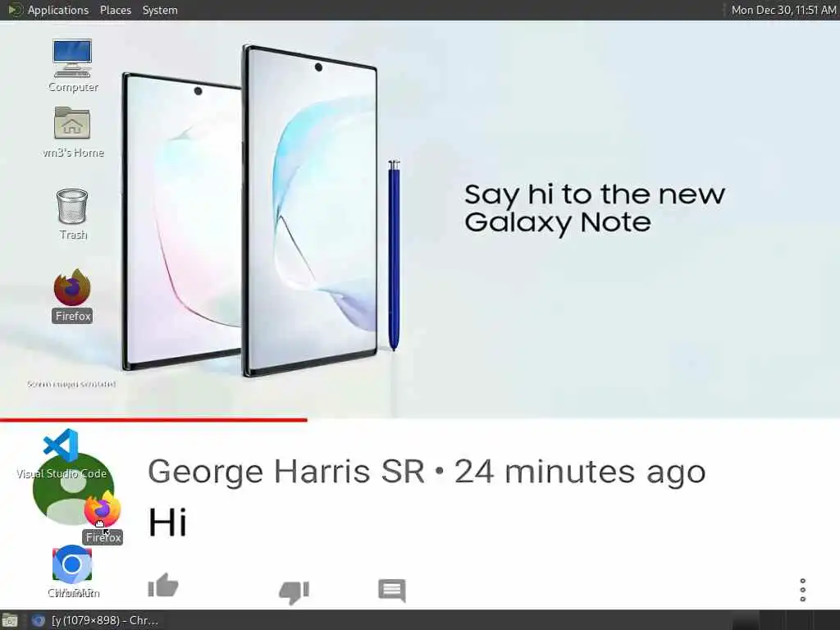Image resolution: width=840 pixels, height=630 pixels.
Task: Click George Harris SR commenter name
Action: pos(285,472)
